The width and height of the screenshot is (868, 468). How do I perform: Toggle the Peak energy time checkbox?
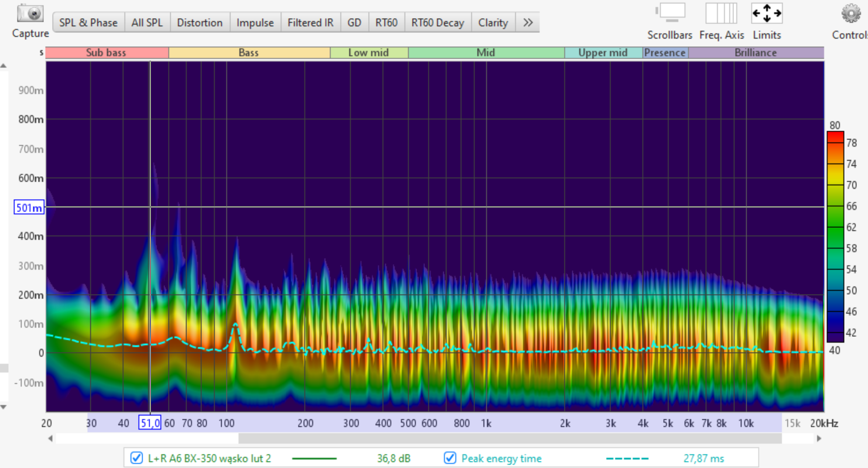point(450,458)
